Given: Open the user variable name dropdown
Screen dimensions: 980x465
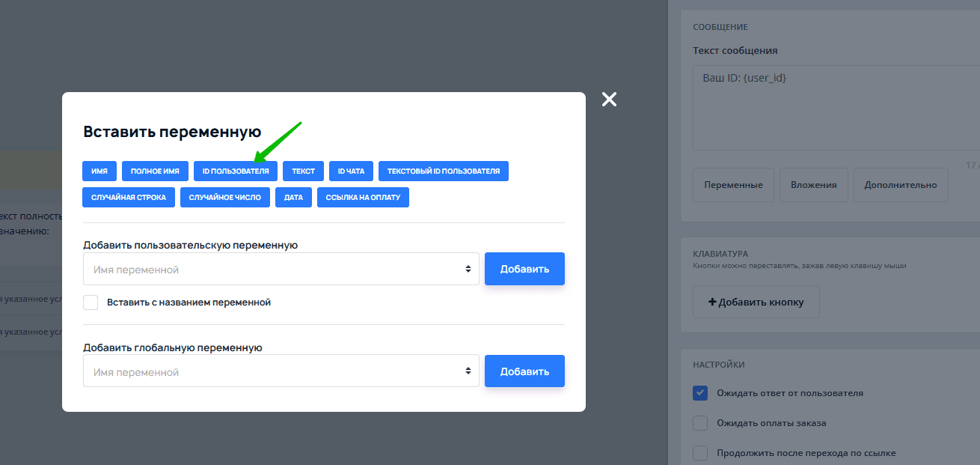Looking at the screenshot, I should 281,269.
